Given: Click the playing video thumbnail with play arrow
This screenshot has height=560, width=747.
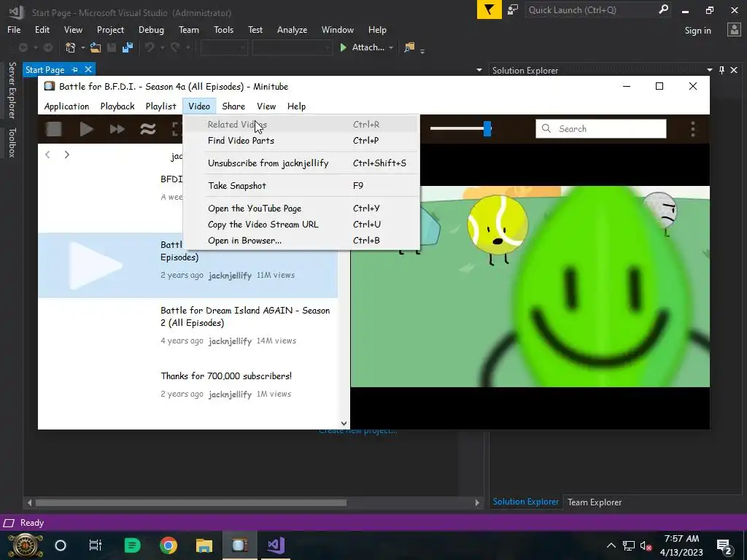Looking at the screenshot, I should (x=96, y=265).
